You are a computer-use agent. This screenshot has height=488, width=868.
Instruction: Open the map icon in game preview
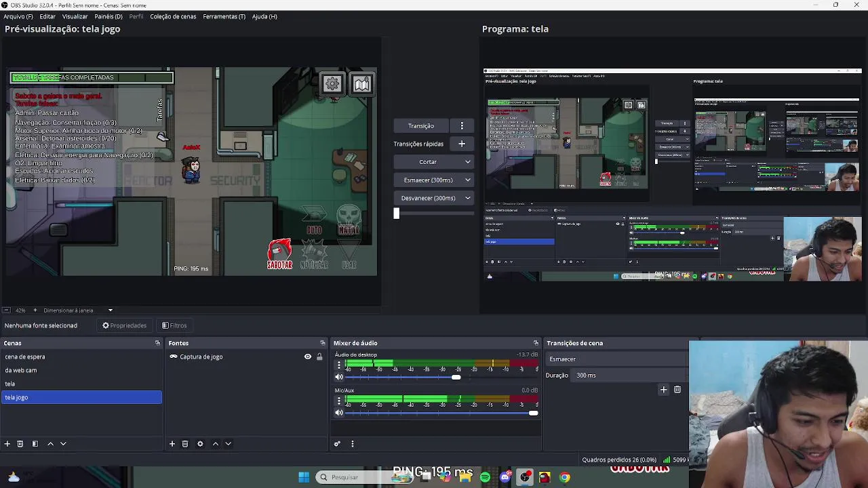pyautogui.click(x=361, y=83)
